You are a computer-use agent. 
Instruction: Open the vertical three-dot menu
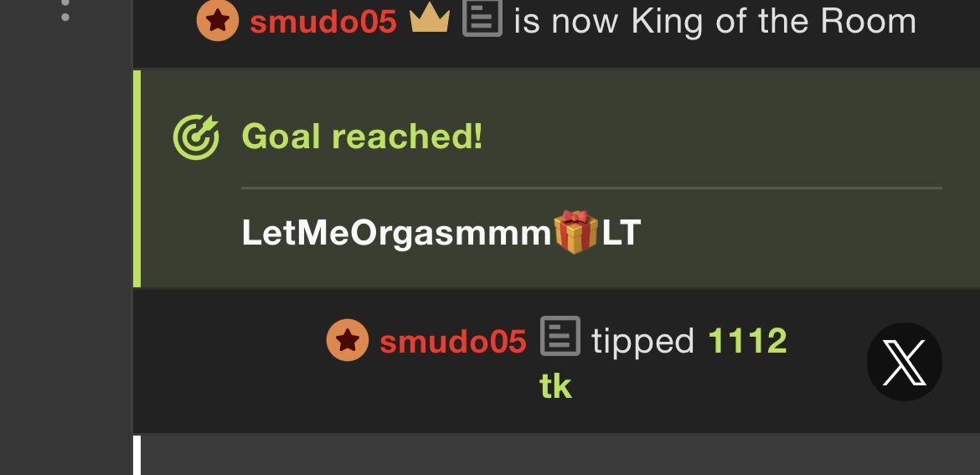(x=65, y=11)
